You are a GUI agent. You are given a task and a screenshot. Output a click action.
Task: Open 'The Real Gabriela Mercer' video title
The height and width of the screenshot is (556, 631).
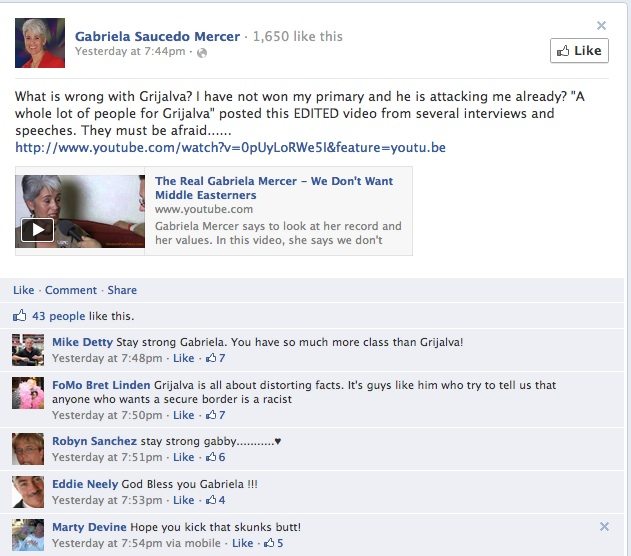point(274,188)
